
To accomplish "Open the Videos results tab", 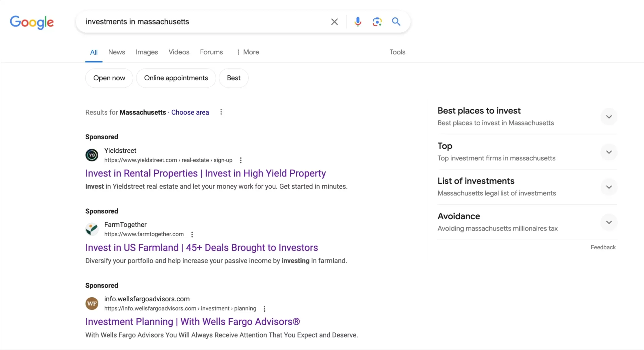I will 179,52.
